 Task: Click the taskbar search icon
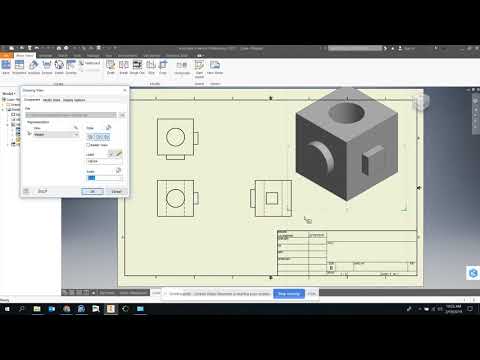22,309
